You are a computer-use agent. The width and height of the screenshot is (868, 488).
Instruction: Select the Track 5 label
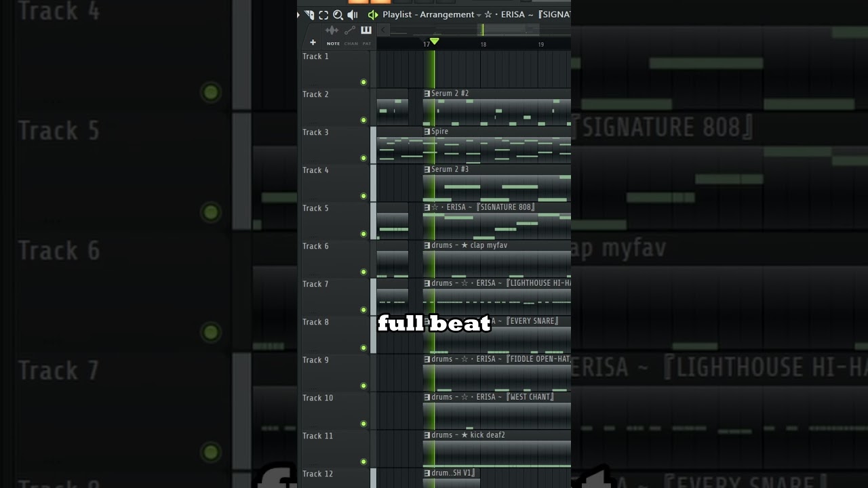click(315, 208)
